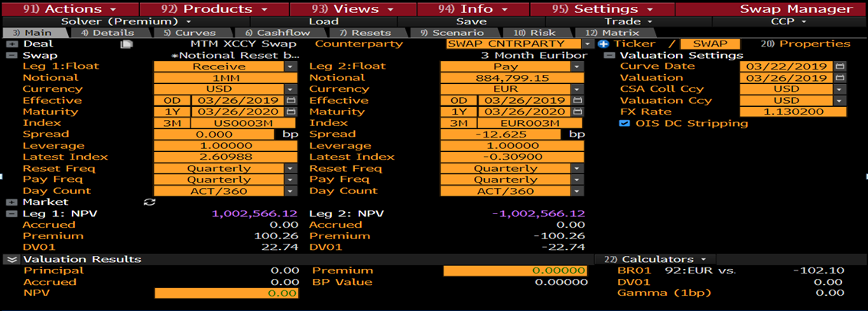The height and width of the screenshot is (311, 868).
Task: Click the Market refresh icon
Action: pyautogui.click(x=149, y=202)
